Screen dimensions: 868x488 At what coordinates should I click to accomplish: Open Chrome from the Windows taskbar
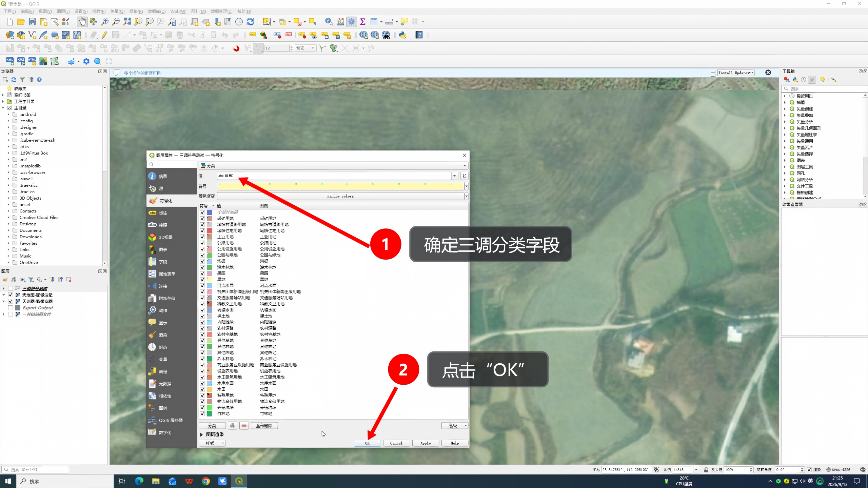click(206, 481)
